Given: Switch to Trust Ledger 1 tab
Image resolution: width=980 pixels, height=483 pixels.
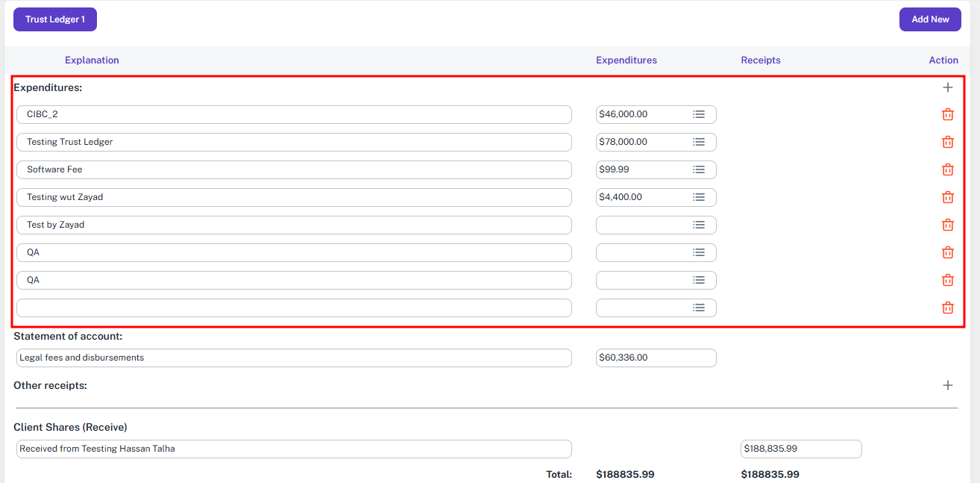Looking at the screenshot, I should point(55,19).
